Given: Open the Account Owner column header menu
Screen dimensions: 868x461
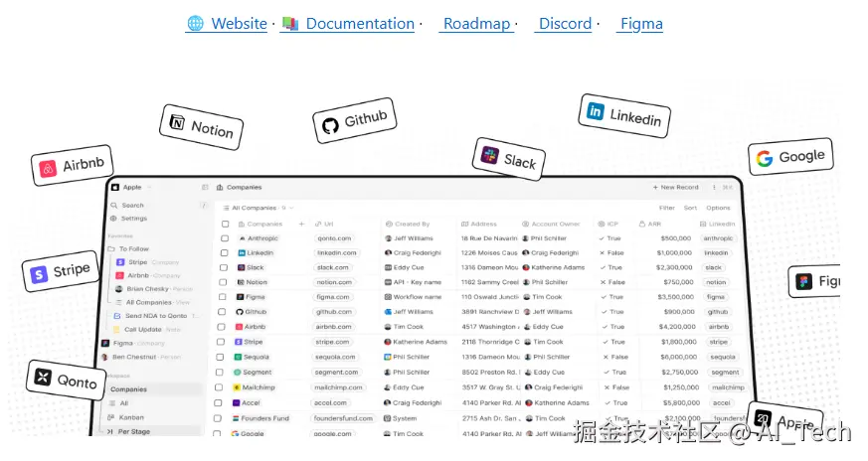Looking at the screenshot, I should tap(552, 225).
